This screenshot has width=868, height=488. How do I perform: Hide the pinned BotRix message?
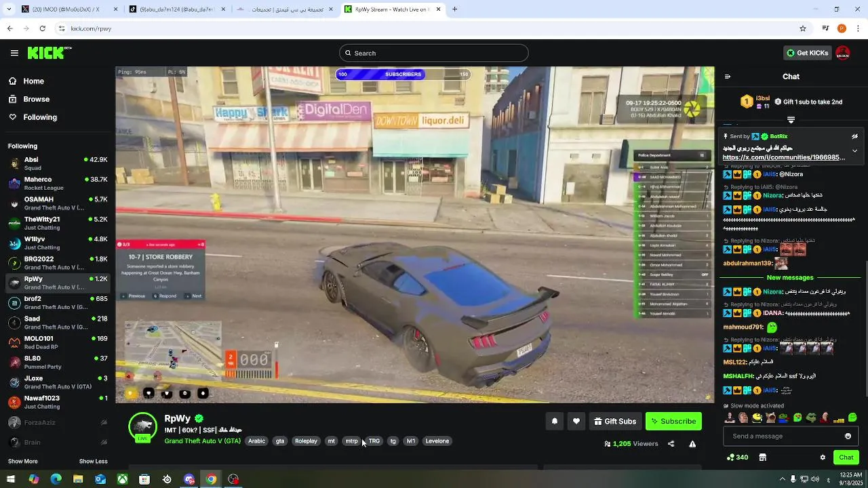[x=854, y=136]
